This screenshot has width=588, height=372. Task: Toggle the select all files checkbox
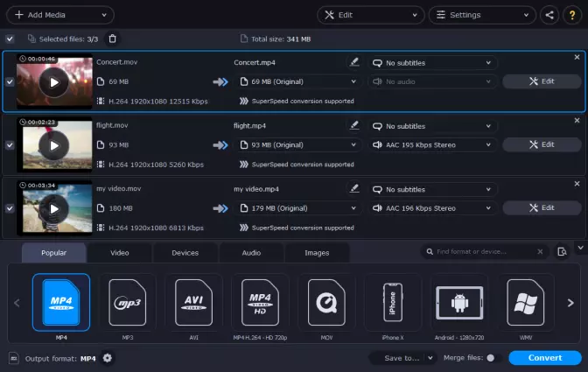[10, 39]
